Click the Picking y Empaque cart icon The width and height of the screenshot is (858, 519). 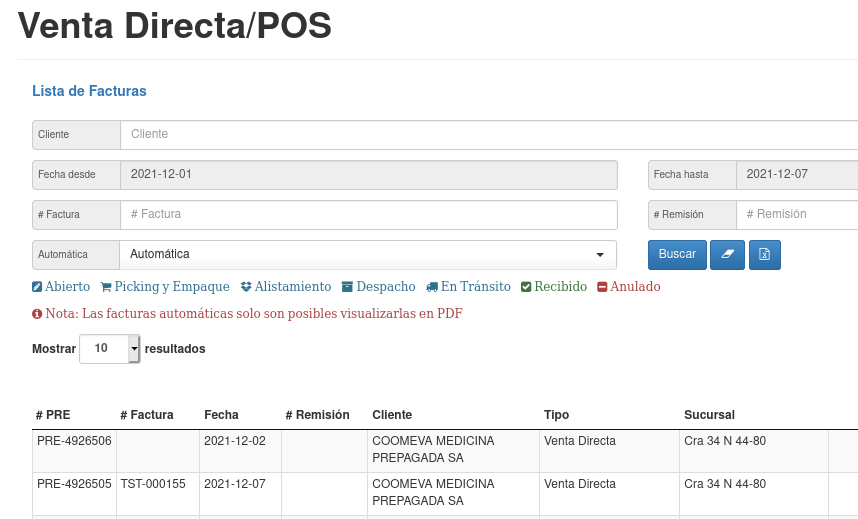point(106,287)
